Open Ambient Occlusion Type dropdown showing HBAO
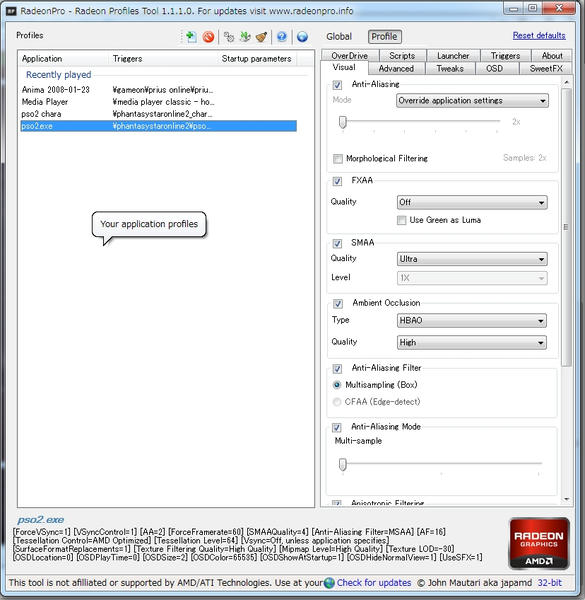This screenshot has width=585, height=600. click(472, 321)
